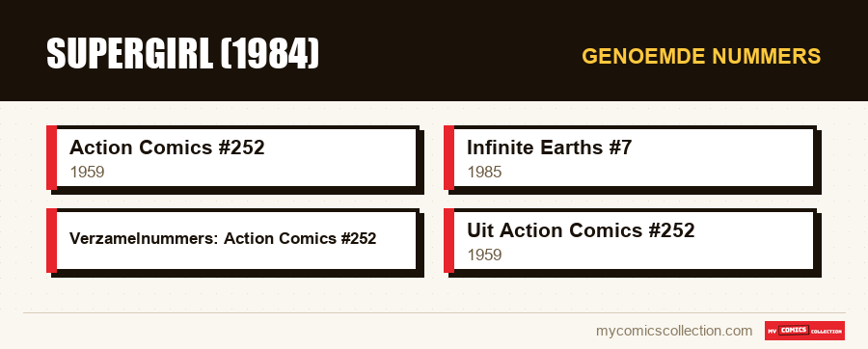Click the word Verzamelnummers in the lower left card

coord(144,238)
